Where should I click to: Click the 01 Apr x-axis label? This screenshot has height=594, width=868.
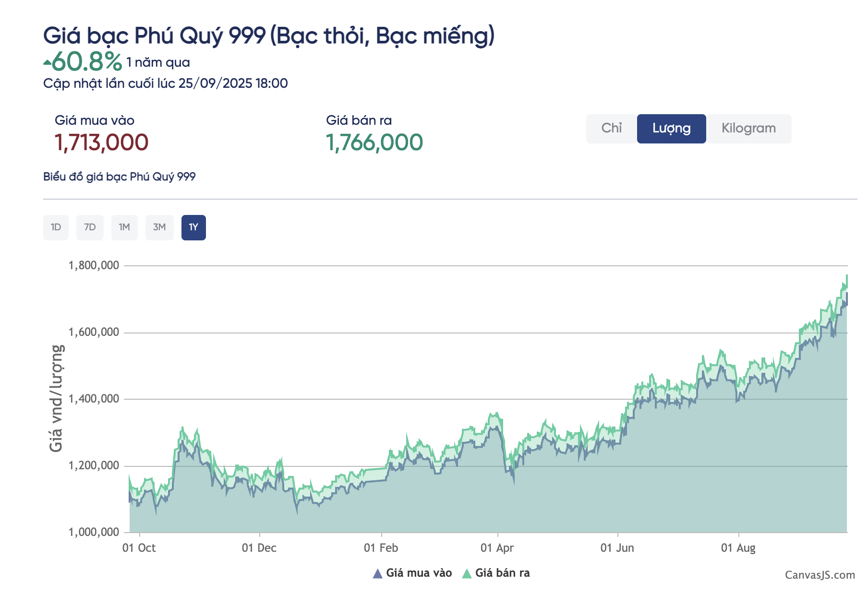tap(497, 548)
